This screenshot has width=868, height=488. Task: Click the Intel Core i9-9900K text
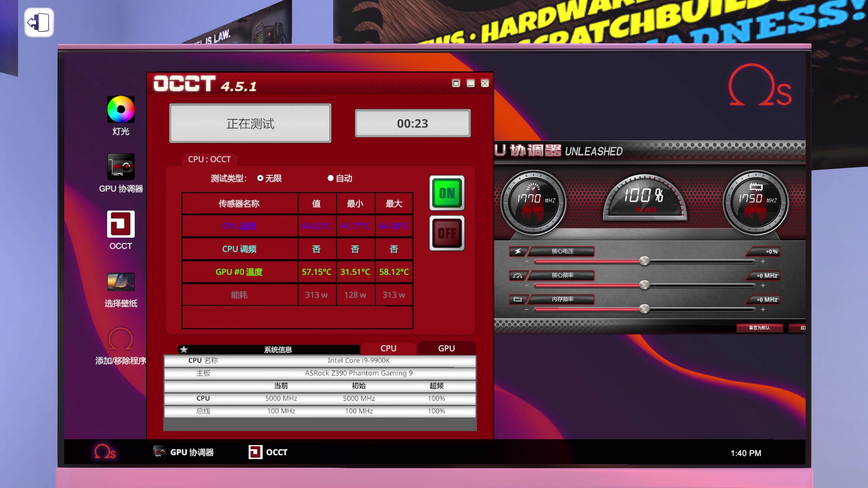point(359,361)
